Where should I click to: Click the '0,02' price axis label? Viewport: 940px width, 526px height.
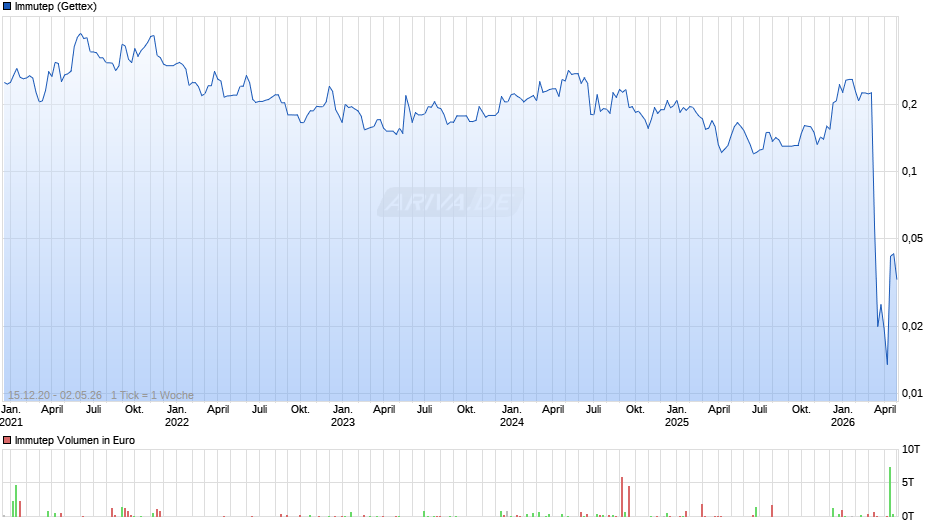coord(912,326)
